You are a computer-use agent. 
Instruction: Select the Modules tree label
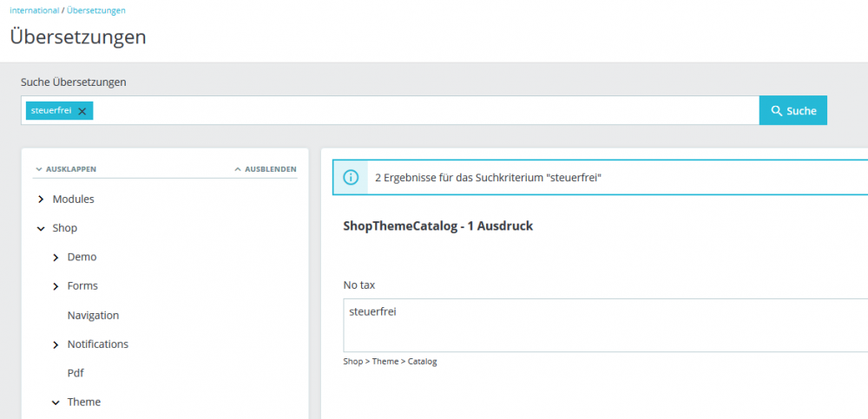(x=73, y=200)
